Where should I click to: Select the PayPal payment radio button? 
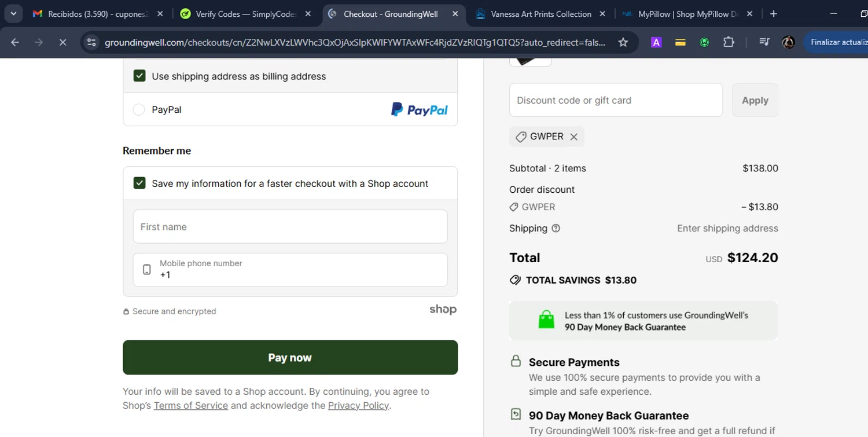pos(139,109)
